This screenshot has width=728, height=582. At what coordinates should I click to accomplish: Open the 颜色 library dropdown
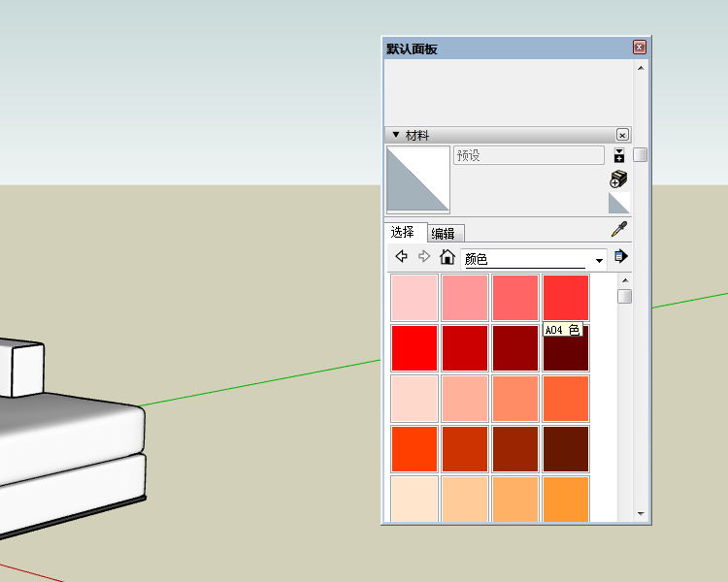(599, 259)
